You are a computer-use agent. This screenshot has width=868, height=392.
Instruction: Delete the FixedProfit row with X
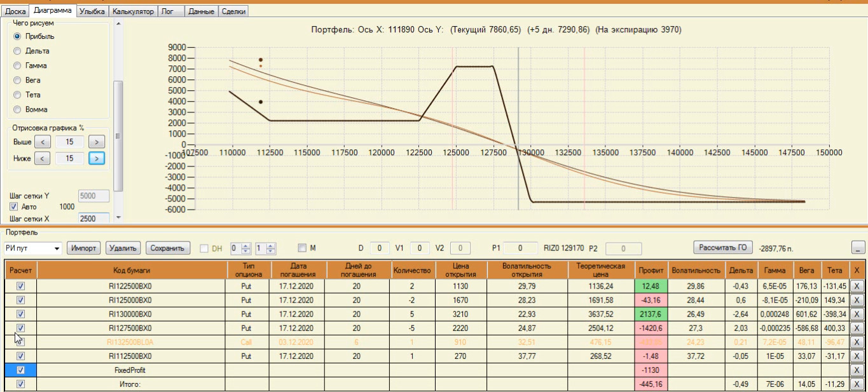click(857, 370)
